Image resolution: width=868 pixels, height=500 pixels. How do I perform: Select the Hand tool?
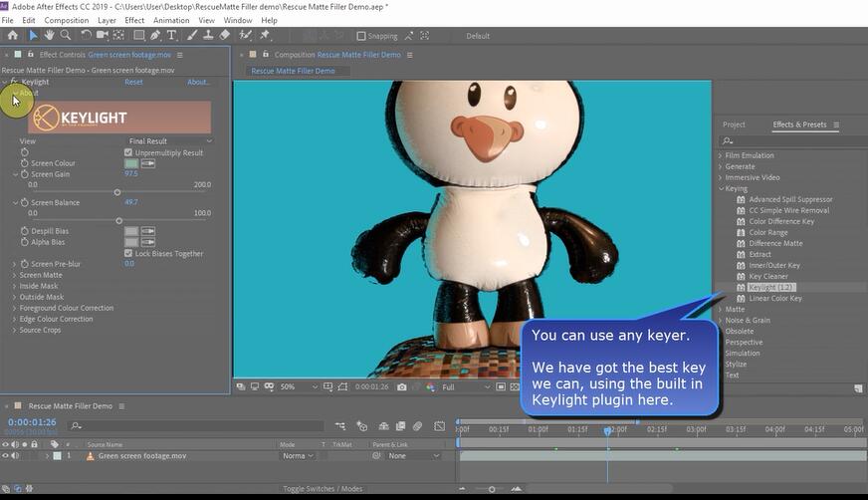point(49,36)
